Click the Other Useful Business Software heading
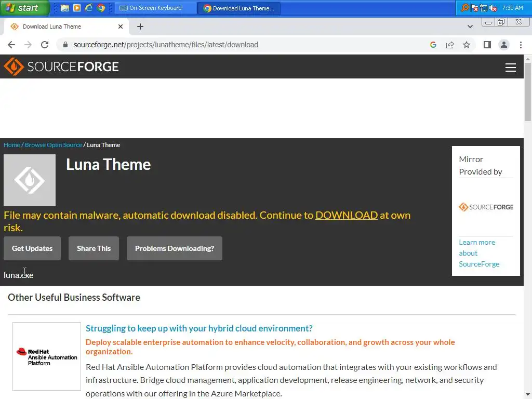 pos(74,297)
